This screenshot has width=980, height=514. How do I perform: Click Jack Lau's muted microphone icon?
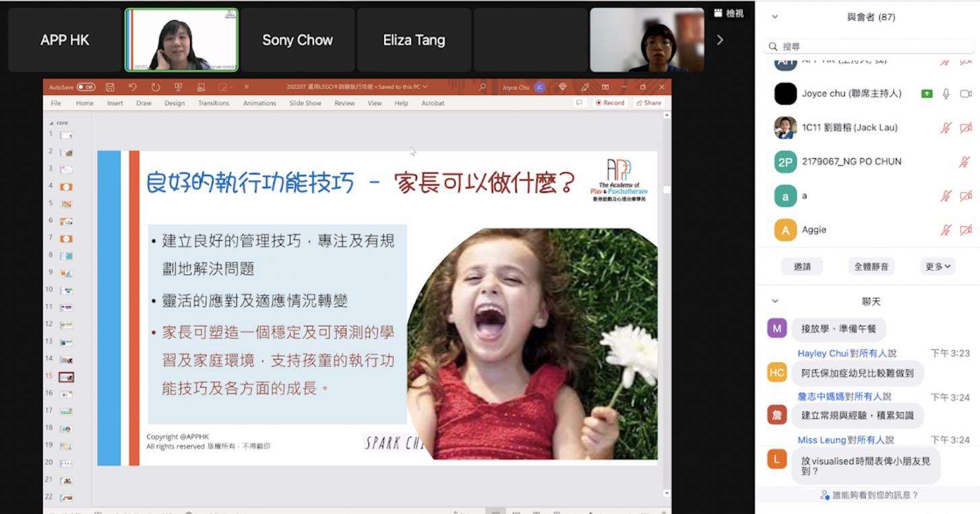click(946, 128)
